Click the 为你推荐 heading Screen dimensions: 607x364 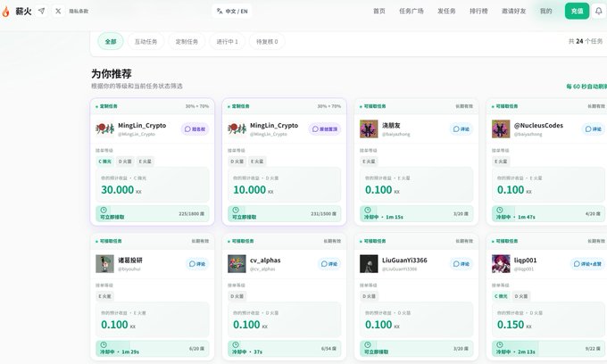tap(112, 73)
